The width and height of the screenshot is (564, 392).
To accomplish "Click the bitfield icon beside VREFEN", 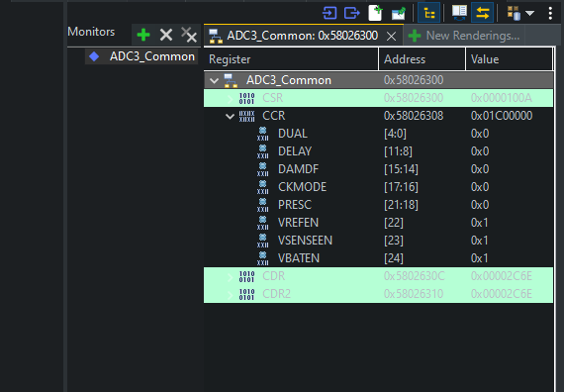I will (x=263, y=223).
